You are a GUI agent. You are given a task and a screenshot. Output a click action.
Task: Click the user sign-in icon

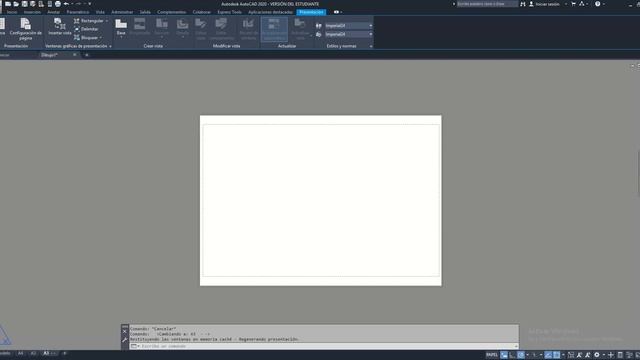531,4
